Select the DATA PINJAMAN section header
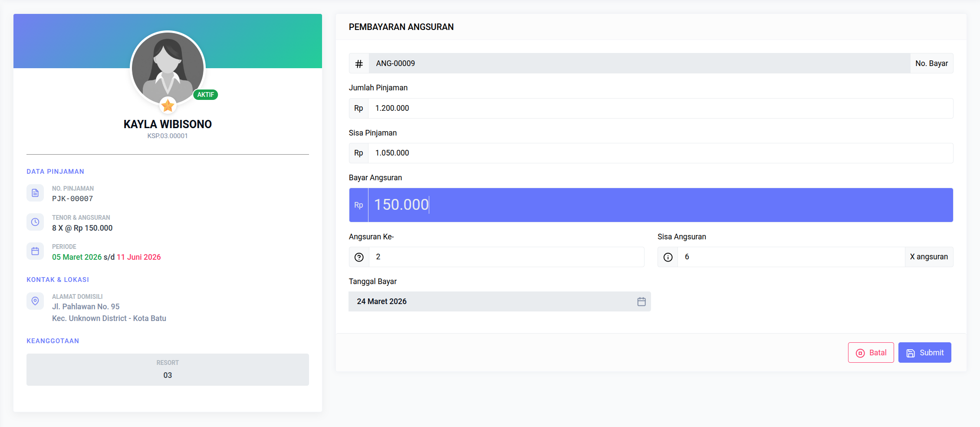 [x=55, y=171]
